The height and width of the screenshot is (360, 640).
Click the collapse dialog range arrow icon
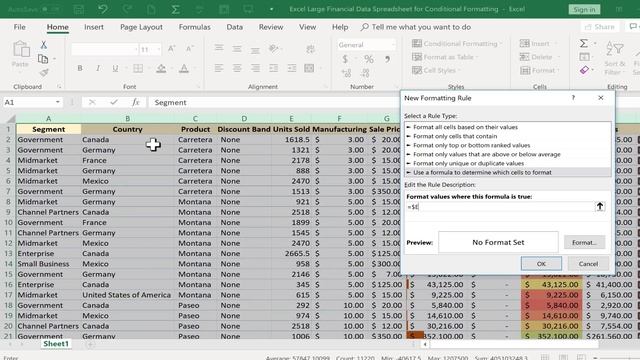(600, 207)
